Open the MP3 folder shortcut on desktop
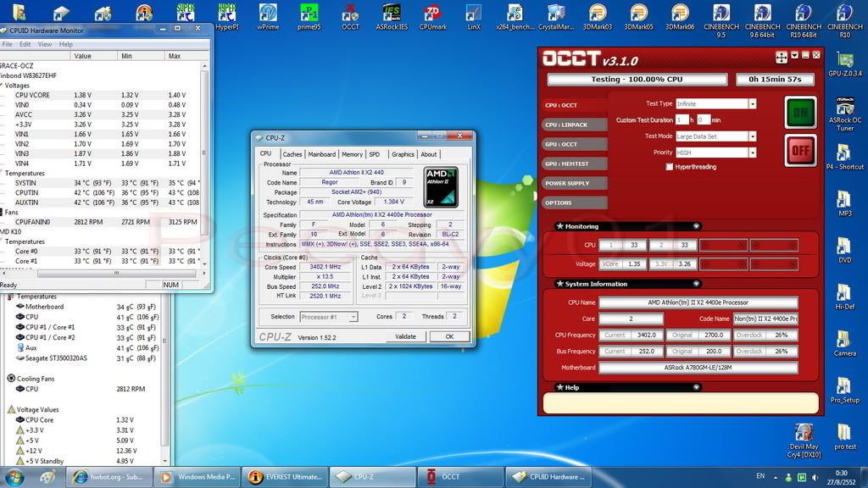The width and height of the screenshot is (868, 488). click(845, 203)
